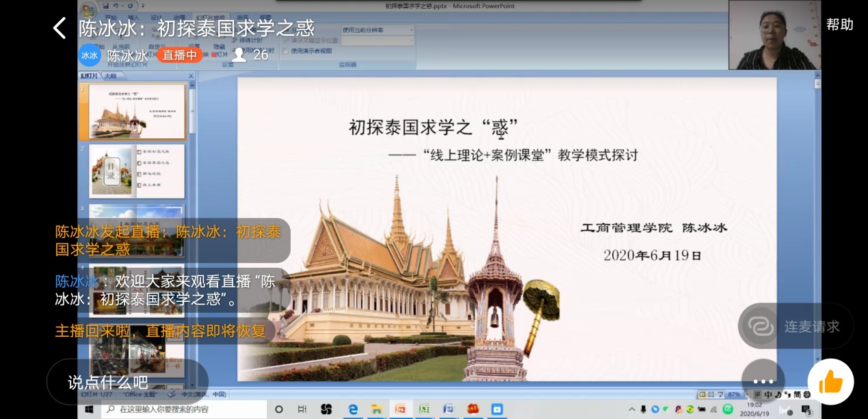Start Slide Show from status bar button
The width and height of the screenshot is (868, 419).
point(720,394)
